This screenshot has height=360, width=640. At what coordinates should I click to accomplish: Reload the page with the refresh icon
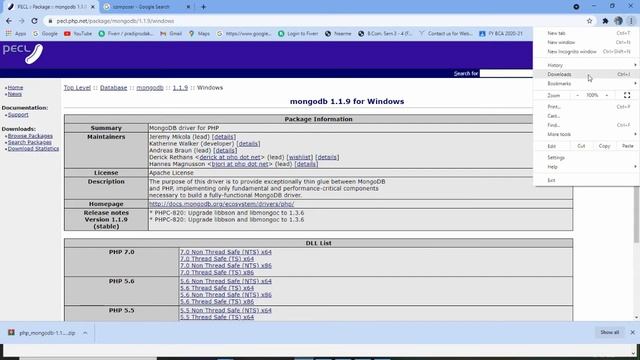coord(34,21)
